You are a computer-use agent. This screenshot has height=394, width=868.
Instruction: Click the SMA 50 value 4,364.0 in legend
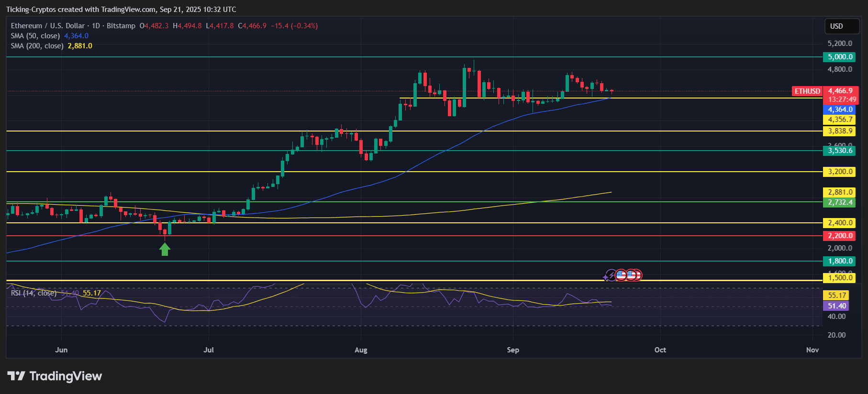click(76, 36)
